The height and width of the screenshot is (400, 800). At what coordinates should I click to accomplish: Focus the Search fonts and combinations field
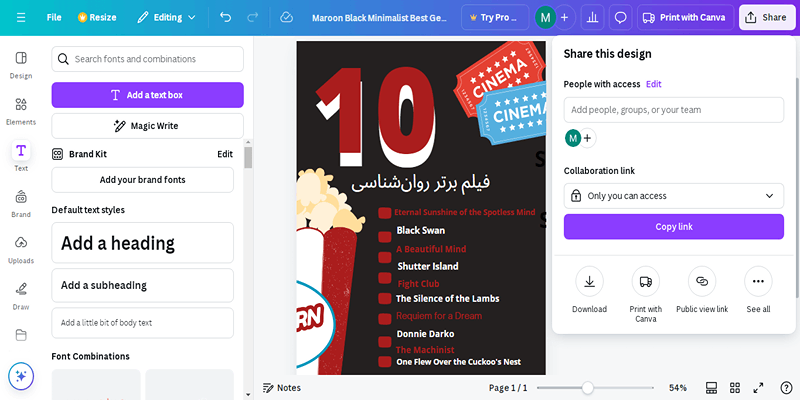[147, 59]
